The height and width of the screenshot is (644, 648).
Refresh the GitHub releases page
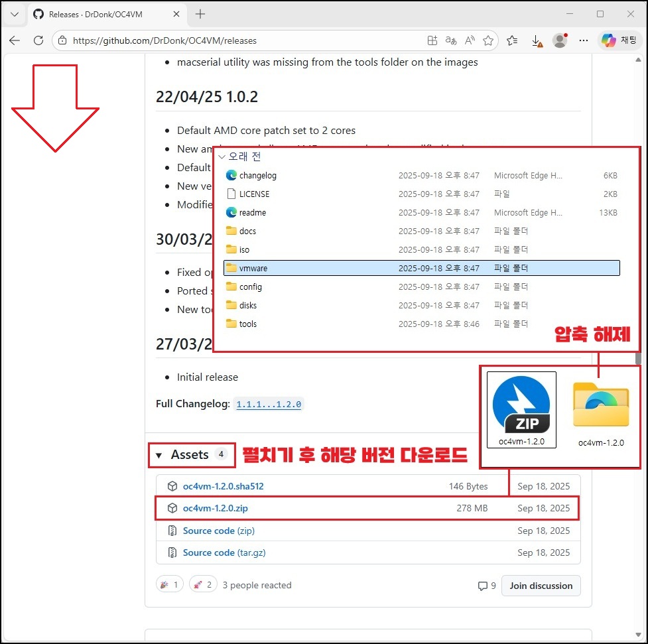click(x=38, y=40)
